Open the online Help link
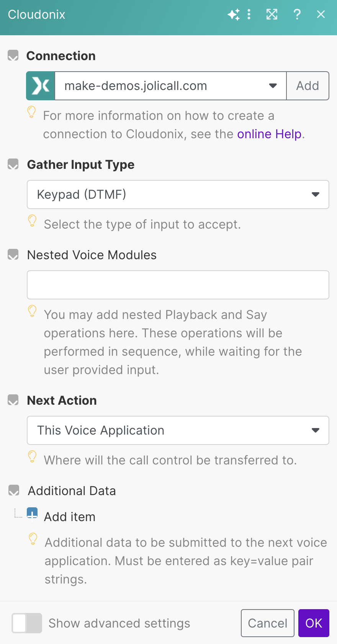This screenshot has height=644, width=337. 269,134
